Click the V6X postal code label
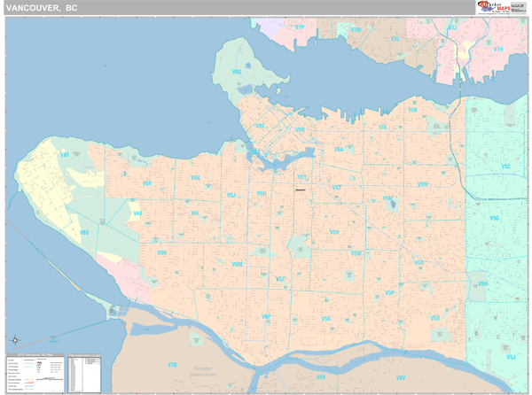The width and height of the screenshot is (532, 395). click(x=321, y=378)
